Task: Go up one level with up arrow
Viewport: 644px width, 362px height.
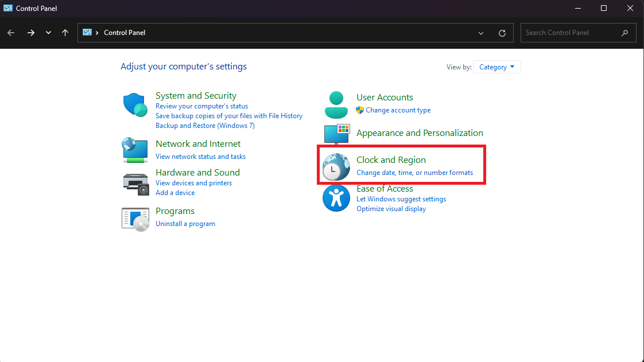Action: [65, 33]
